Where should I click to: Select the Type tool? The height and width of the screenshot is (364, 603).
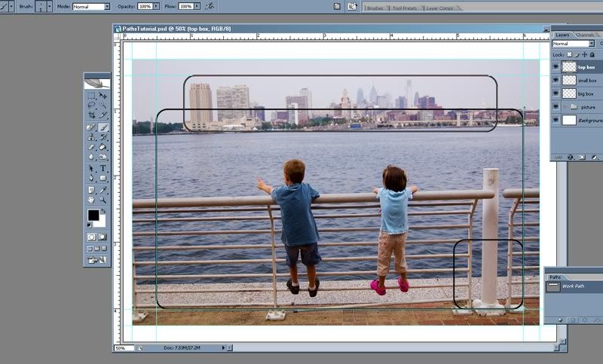pos(103,168)
